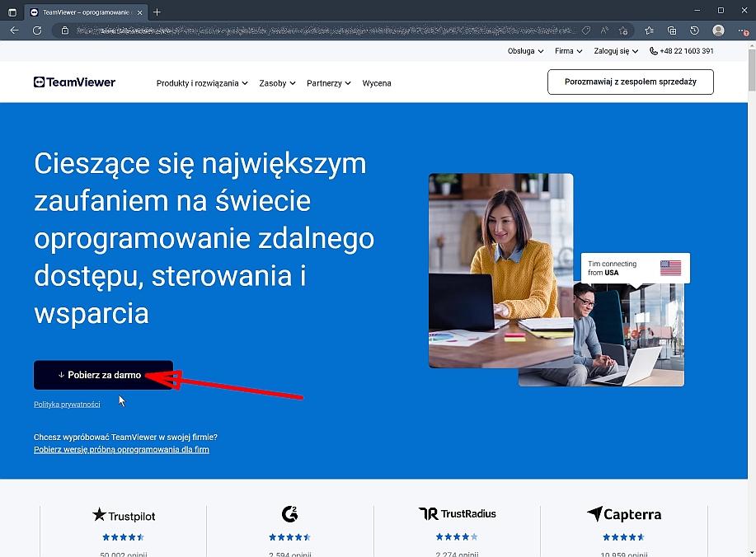Click the shopping tag icon in address bar
Viewport: 756px width, 557px height.
point(586,30)
